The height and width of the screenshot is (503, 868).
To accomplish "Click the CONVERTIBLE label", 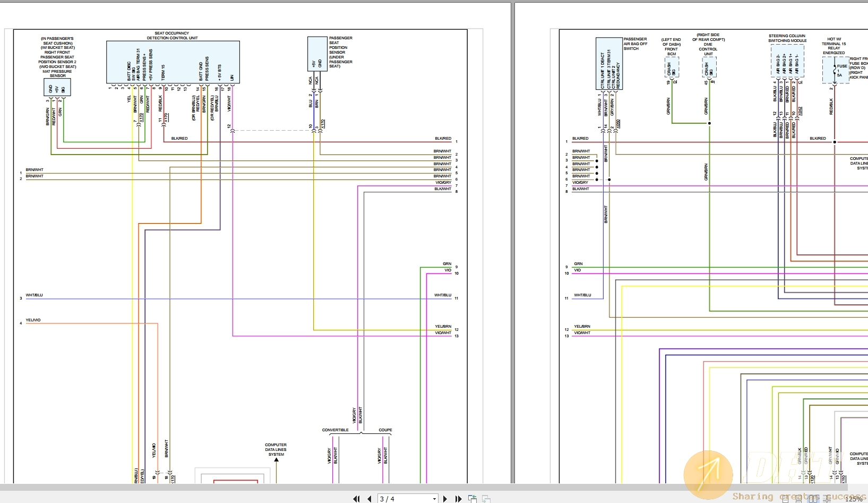I will coord(335,430).
